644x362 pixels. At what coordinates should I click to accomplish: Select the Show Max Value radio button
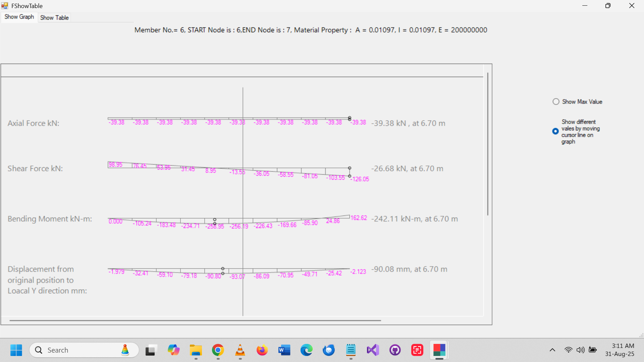click(x=556, y=101)
